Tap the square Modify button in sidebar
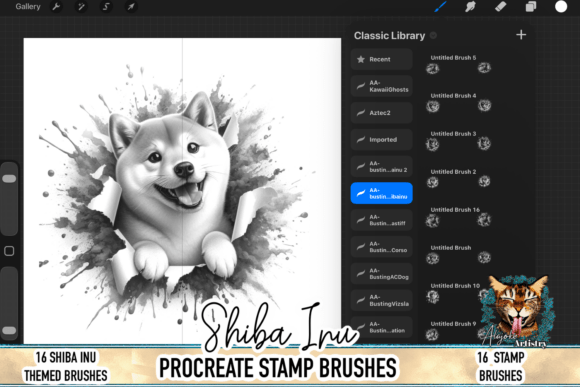 9,251
